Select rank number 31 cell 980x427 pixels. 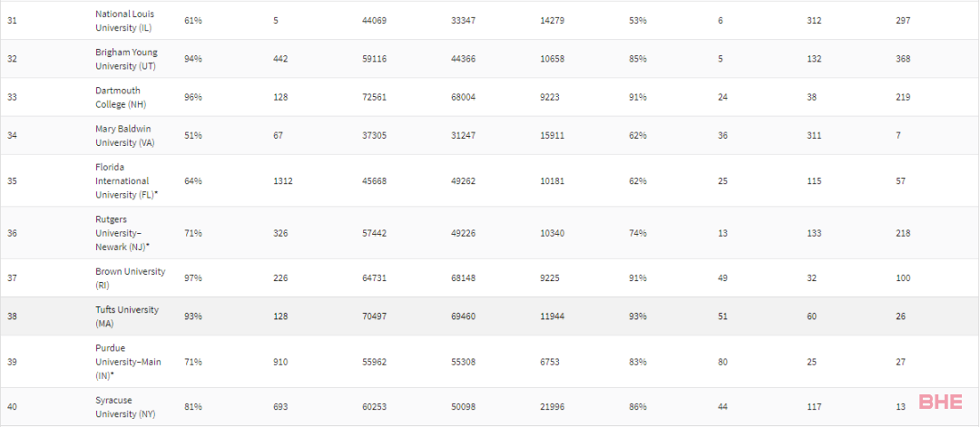(12, 21)
